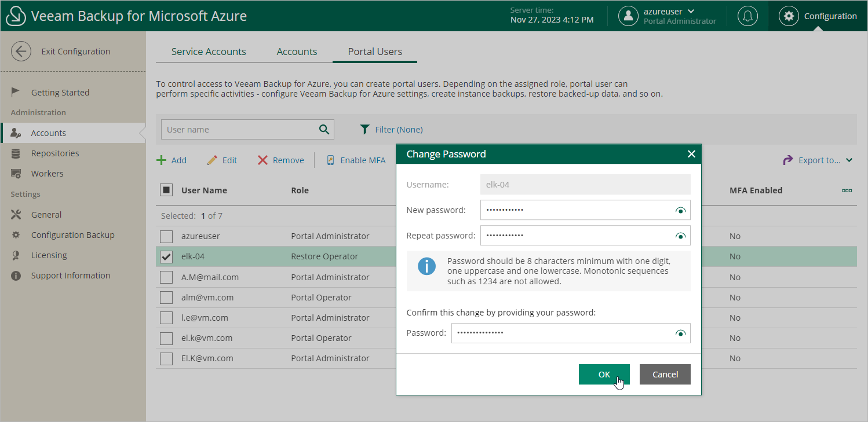The image size is (868, 422).
Task: Click the Exit Configuration link
Action: (76, 52)
